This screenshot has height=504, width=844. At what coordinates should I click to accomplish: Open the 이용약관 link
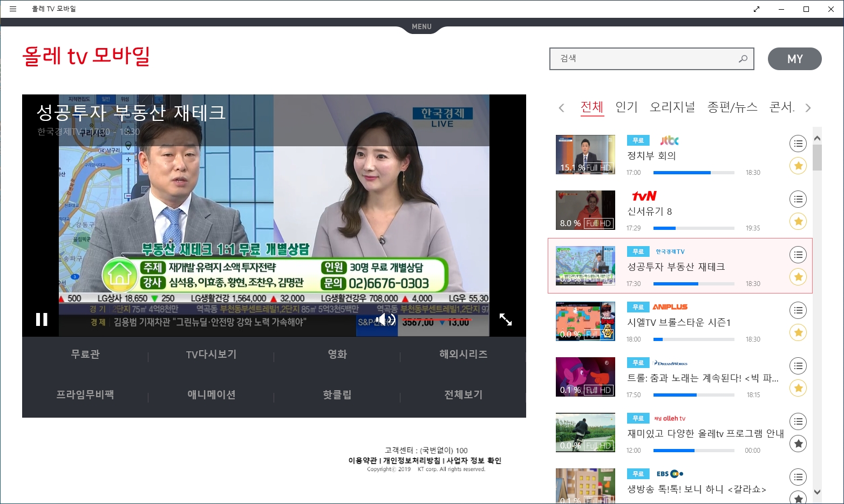[x=363, y=461]
